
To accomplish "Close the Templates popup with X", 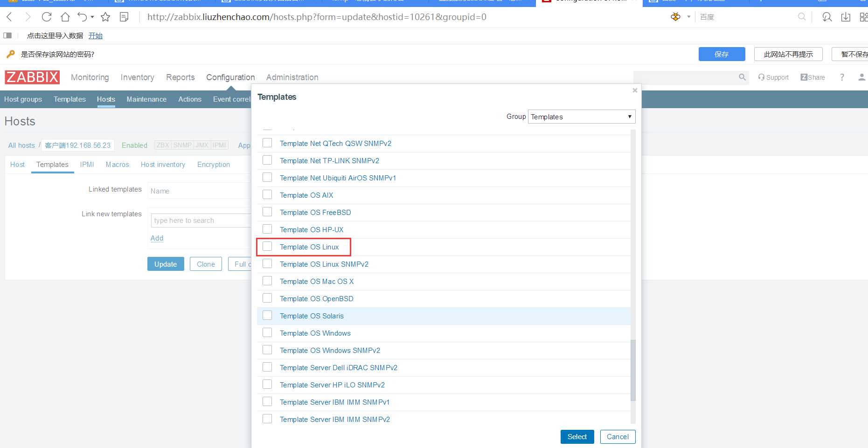I will pyautogui.click(x=635, y=90).
